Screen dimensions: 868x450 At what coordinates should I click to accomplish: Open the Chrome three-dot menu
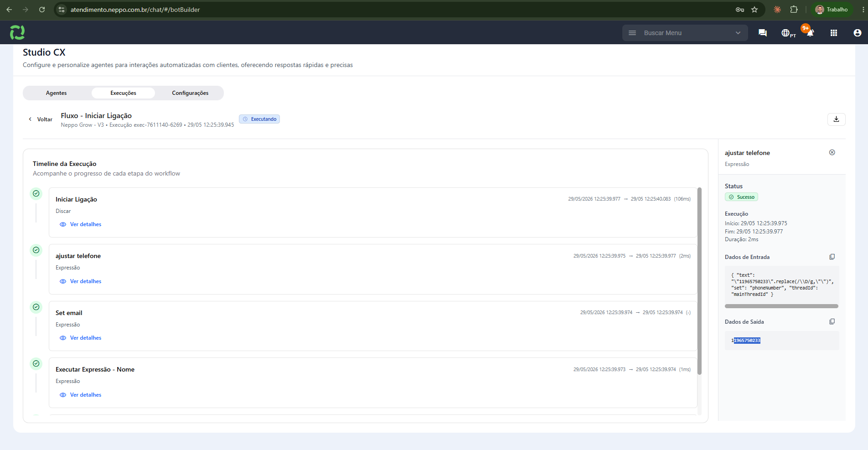coord(863,10)
